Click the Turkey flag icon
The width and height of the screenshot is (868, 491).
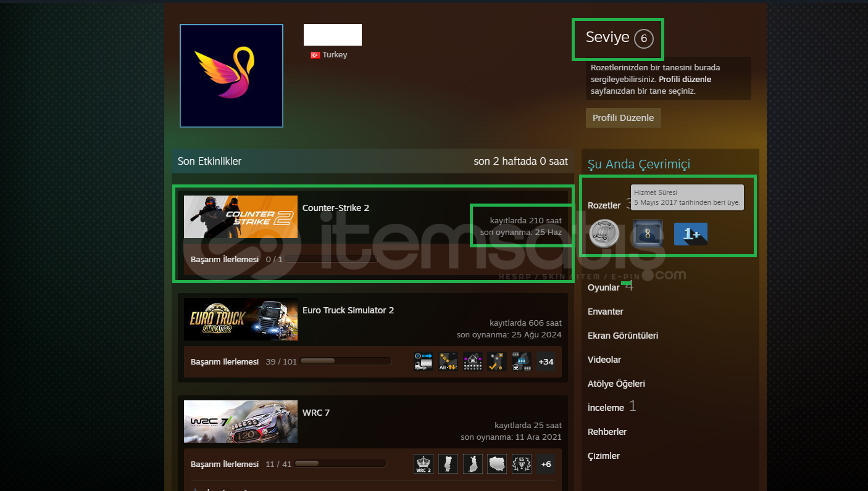point(315,55)
